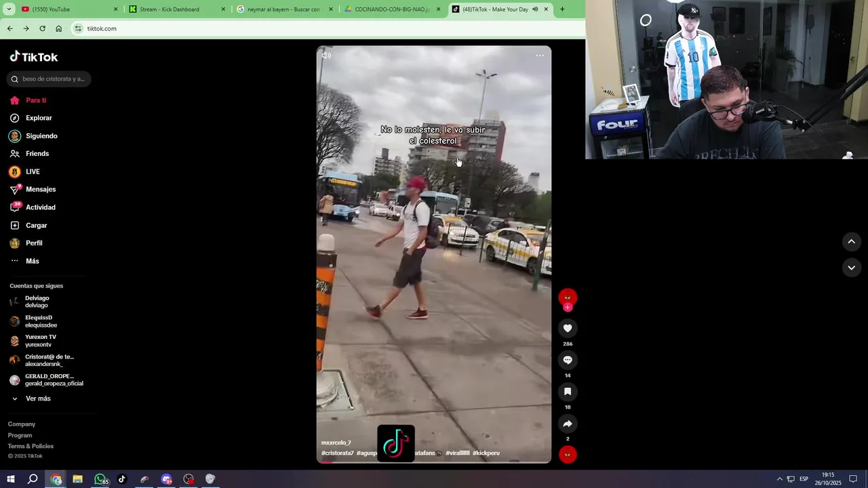Go back in the browser
The image size is (868, 488).
[x=9, y=28]
